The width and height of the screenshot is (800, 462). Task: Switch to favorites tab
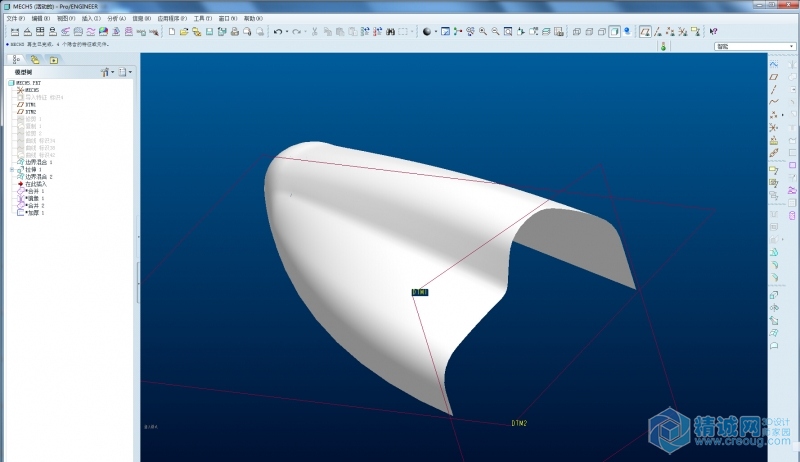tap(53, 60)
